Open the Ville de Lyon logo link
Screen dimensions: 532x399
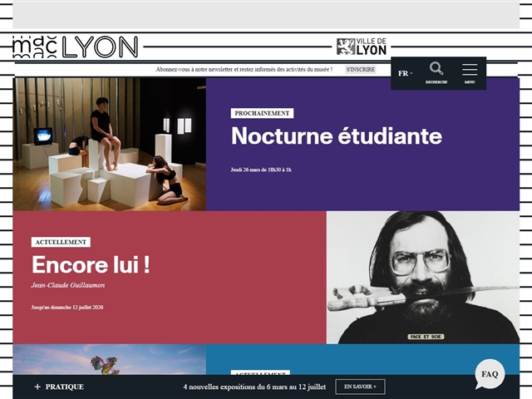(362, 47)
